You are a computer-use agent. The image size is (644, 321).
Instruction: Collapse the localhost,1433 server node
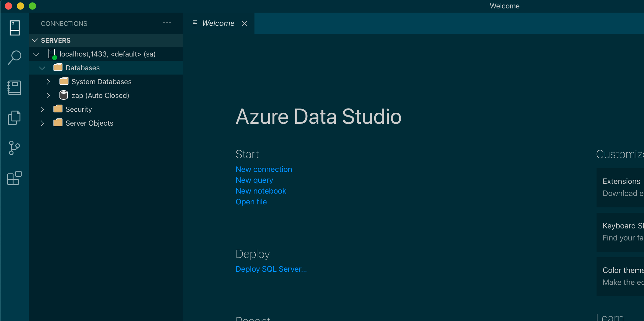pyautogui.click(x=36, y=54)
